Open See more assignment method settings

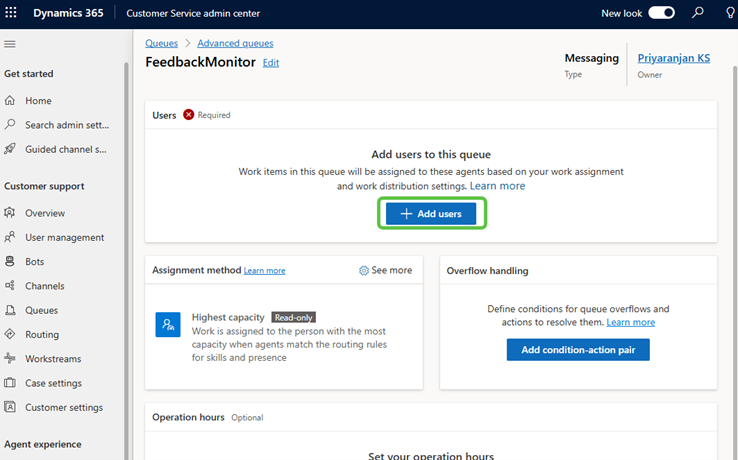(385, 271)
